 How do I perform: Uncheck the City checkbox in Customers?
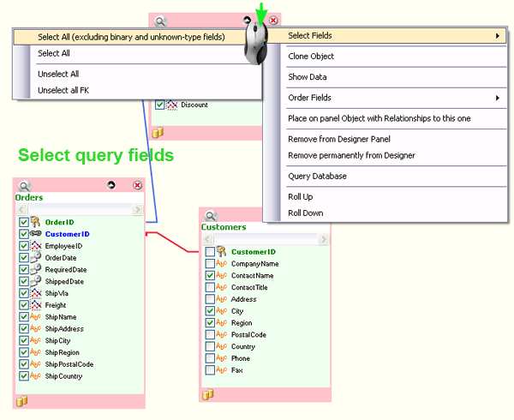pos(210,311)
